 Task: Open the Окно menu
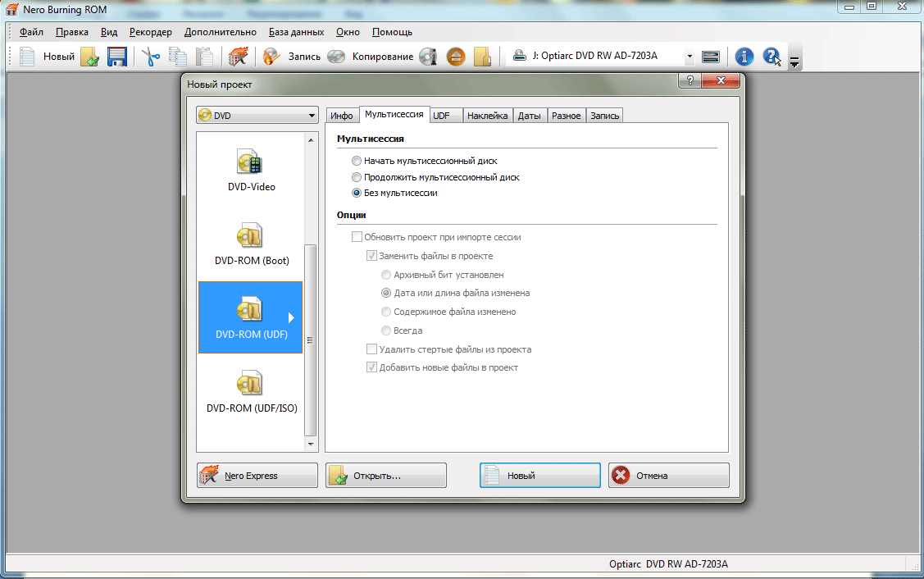coord(348,32)
